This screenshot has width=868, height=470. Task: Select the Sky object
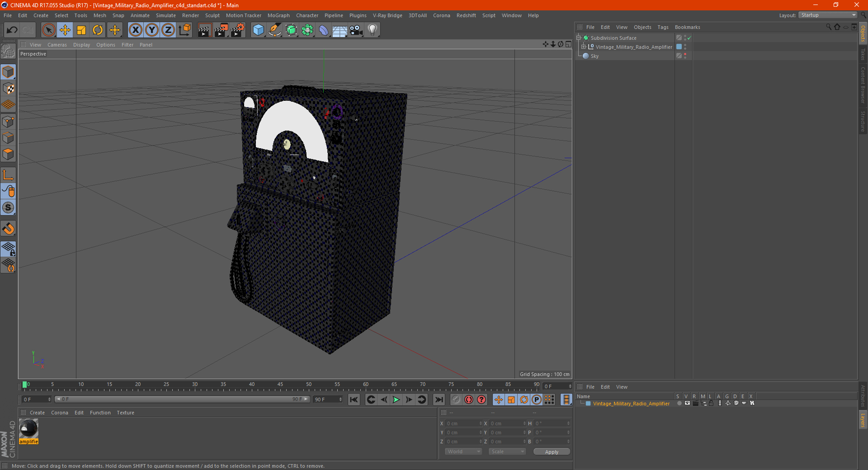click(x=594, y=56)
